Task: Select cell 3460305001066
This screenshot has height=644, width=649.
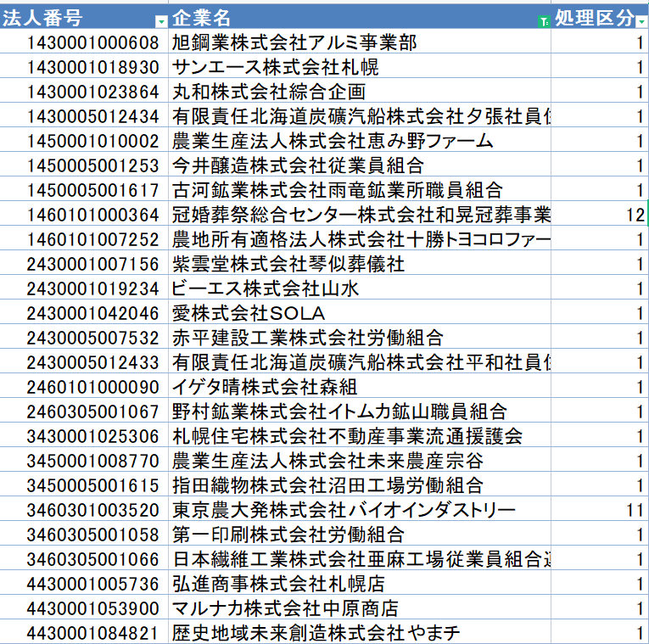Action: coord(84,558)
